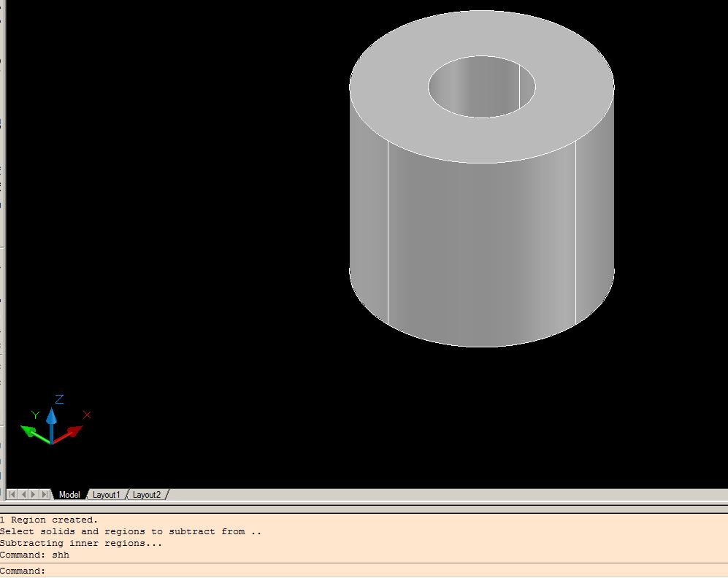Click the splitter above the command window
The height and width of the screenshot is (578, 728).
(x=292, y=509)
